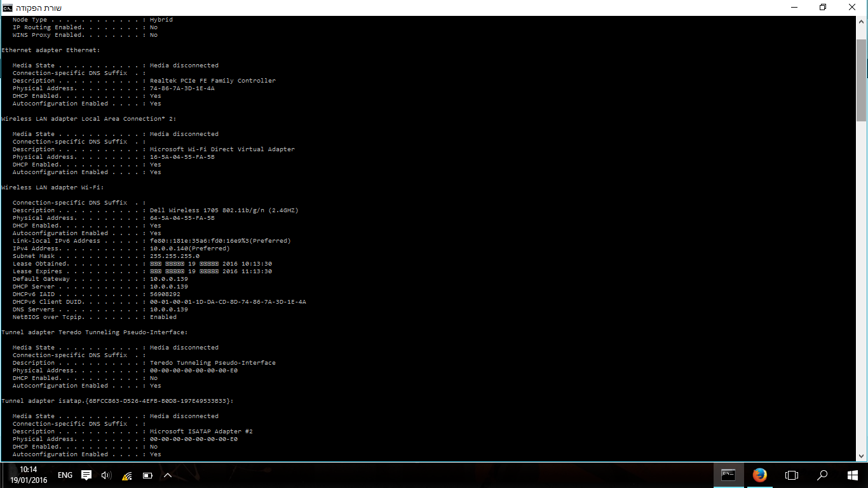This screenshot has width=868, height=488.
Task: Click the volume speaker tray icon
Action: pyautogui.click(x=106, y=475)
